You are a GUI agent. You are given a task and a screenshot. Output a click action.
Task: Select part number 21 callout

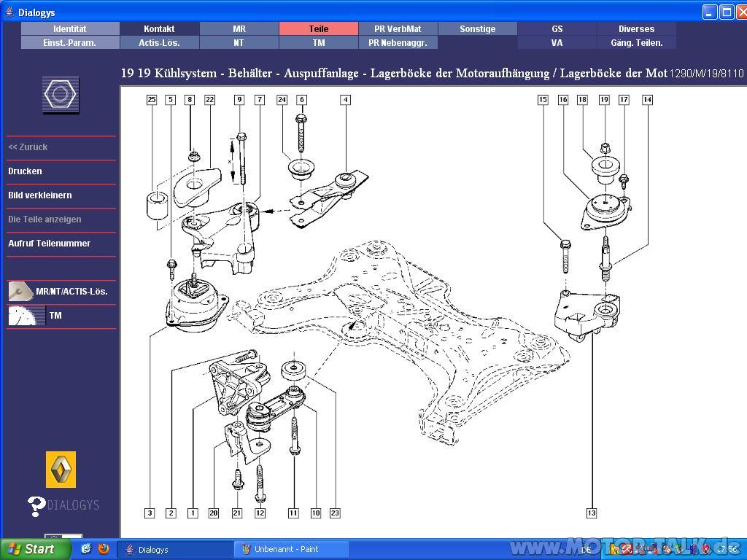(x=237, y=513)
